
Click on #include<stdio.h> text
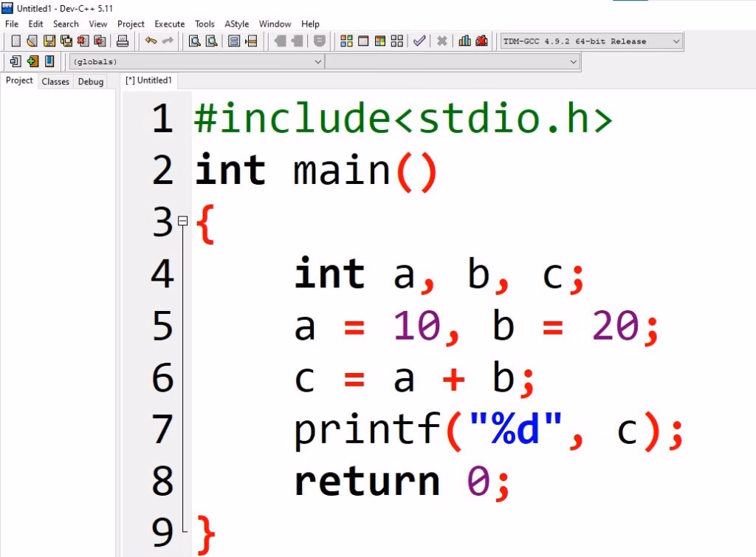pyautogui.click(x=403, y=119)
